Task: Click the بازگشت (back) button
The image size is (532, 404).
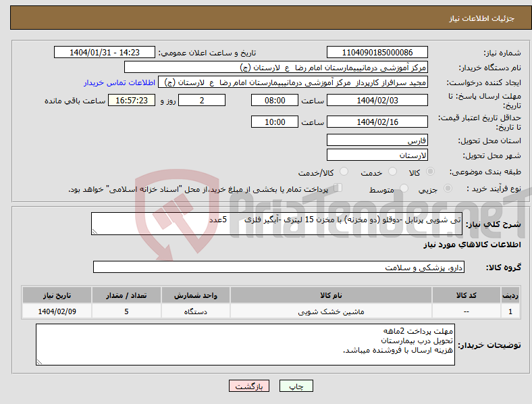Action: 249,386
